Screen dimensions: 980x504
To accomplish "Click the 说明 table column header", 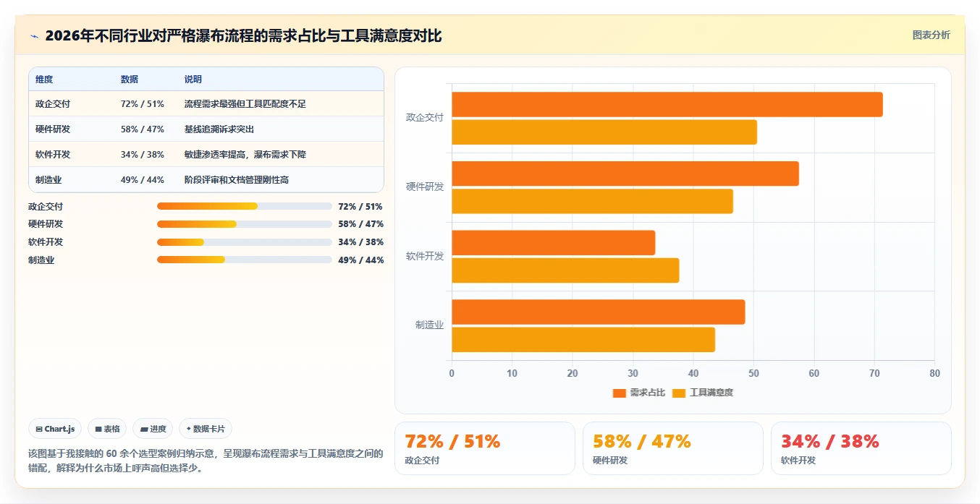I will [193, 79].
